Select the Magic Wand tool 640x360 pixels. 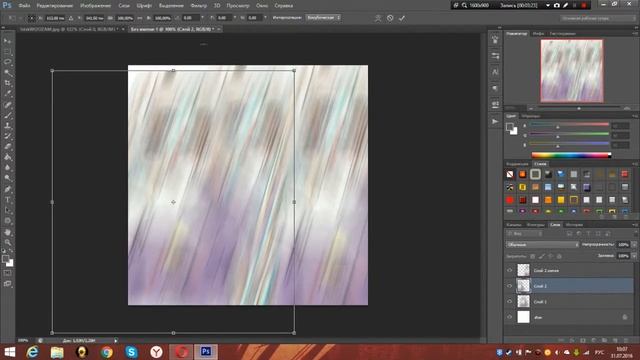pyautogui.click(x=7, y=73)
